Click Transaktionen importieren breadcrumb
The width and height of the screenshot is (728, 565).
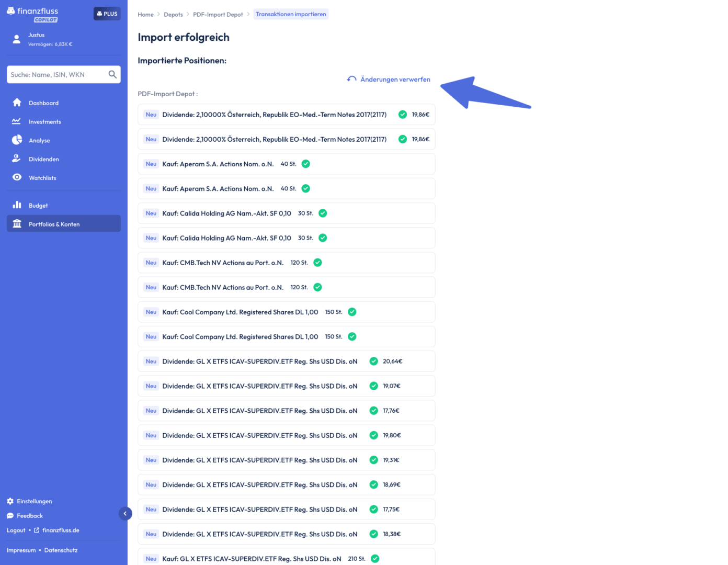(291, 14)
